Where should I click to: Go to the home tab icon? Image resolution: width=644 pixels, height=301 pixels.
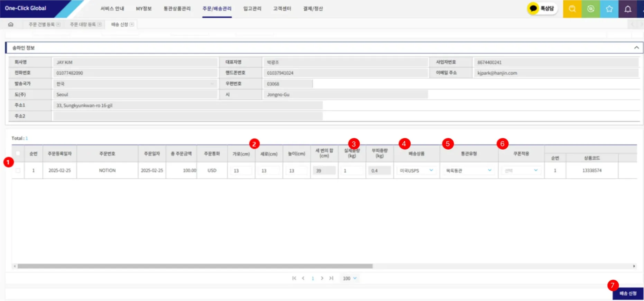pyautogui.click(x=11, y=25)
